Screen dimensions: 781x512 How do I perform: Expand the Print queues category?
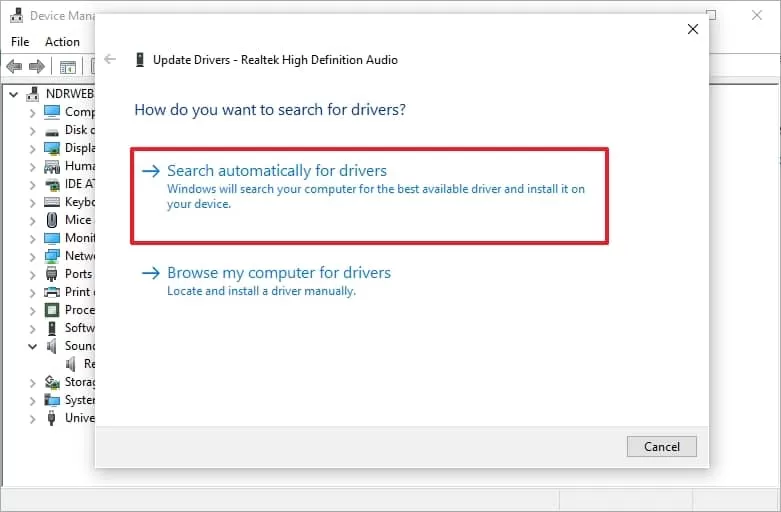pos(33,292)
